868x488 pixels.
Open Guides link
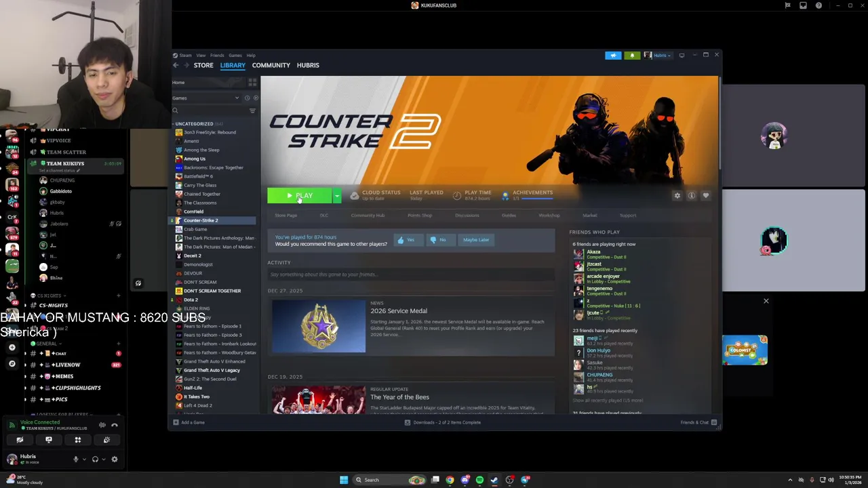click(x=509, y=216)
